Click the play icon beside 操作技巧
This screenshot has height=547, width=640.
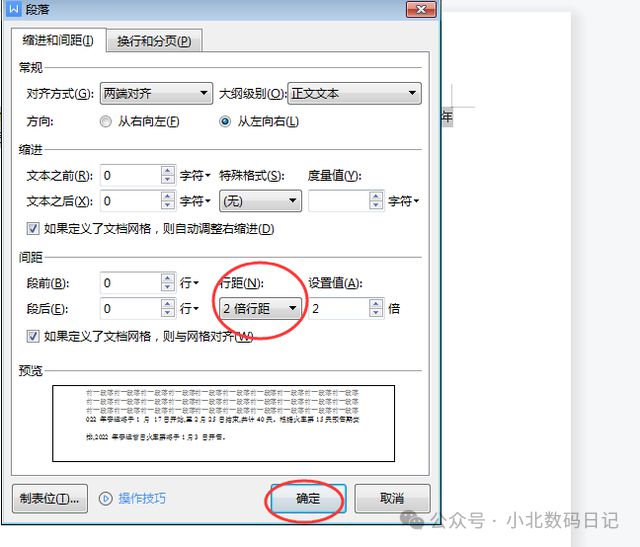105,498
